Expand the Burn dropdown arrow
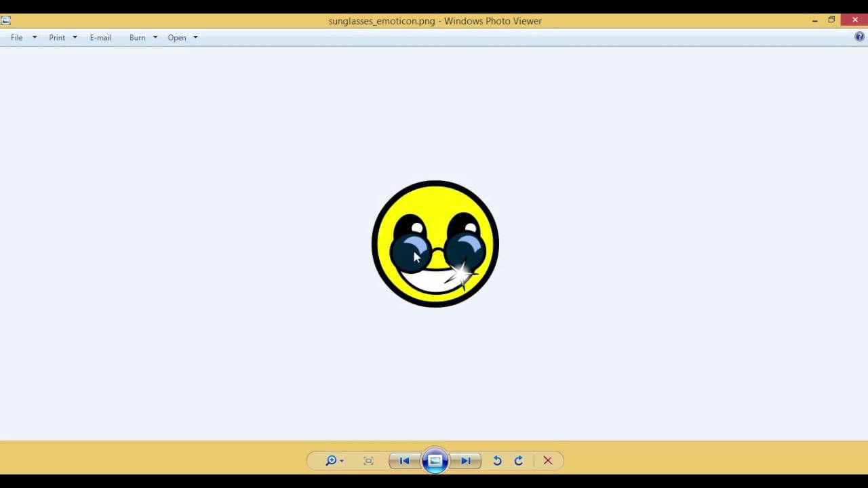868x488 pixels. click(155, 37)
